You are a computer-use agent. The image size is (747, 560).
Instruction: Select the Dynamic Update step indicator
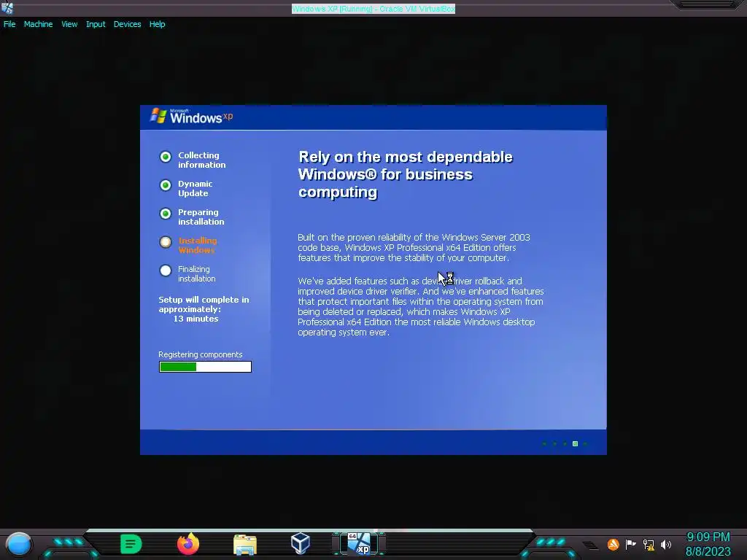point(166,185)
